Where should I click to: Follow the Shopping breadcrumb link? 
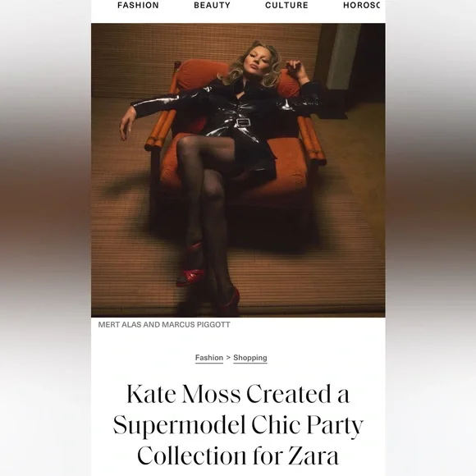pyautogui.click(x=250, y=358)
